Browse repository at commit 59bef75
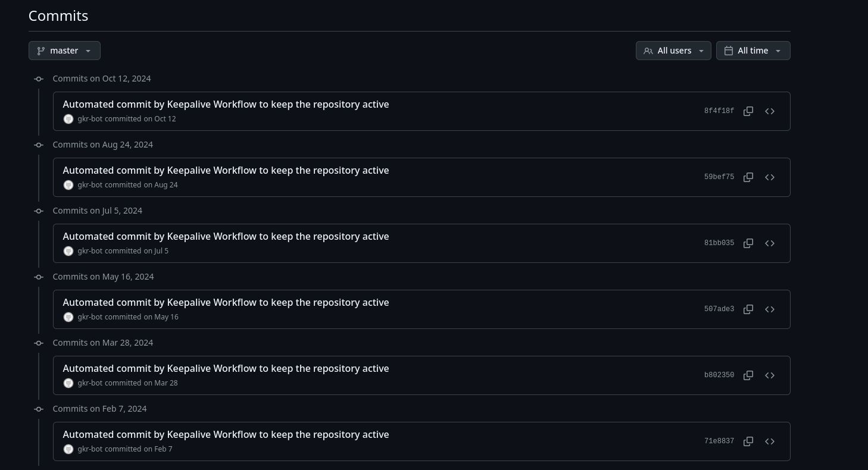This screenshot has height=470, width=868. [770, 177]
